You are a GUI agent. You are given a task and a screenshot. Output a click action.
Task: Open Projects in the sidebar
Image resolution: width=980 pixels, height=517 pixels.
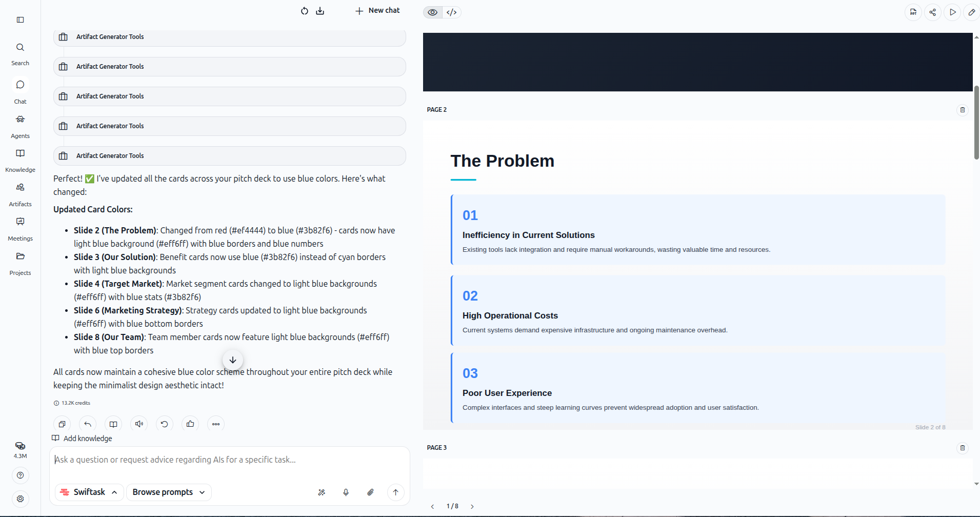coord(20,264)
